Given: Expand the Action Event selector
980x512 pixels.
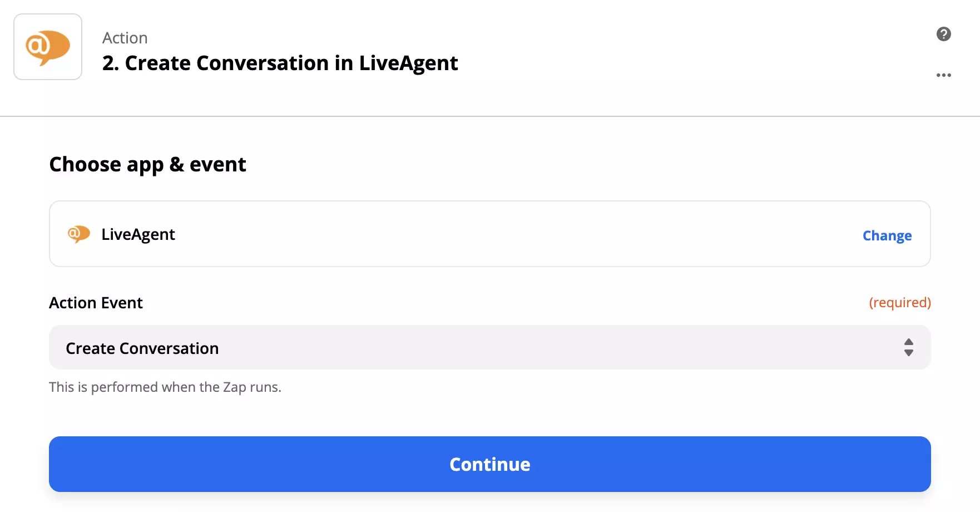Looking at the screenshot, I should (x=489, y=347).
